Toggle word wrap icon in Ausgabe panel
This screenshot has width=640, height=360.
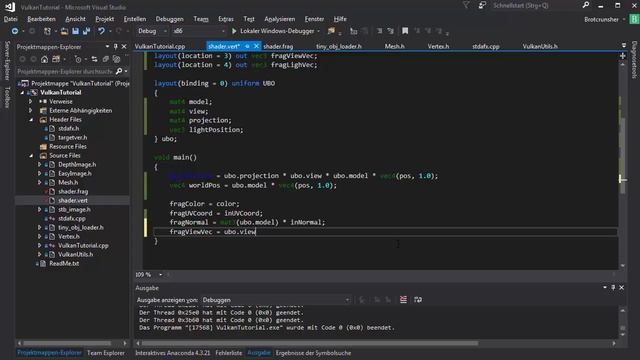point(418,300)
